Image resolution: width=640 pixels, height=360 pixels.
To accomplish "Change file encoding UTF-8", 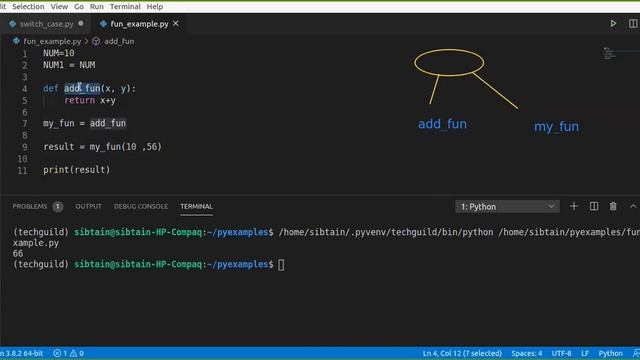I will [561, 353].
